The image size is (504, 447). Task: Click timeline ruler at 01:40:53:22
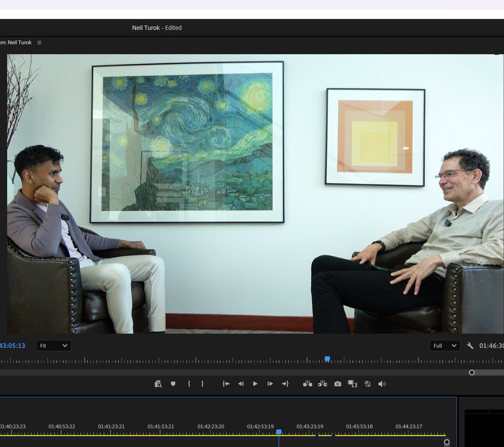(62, 426)
